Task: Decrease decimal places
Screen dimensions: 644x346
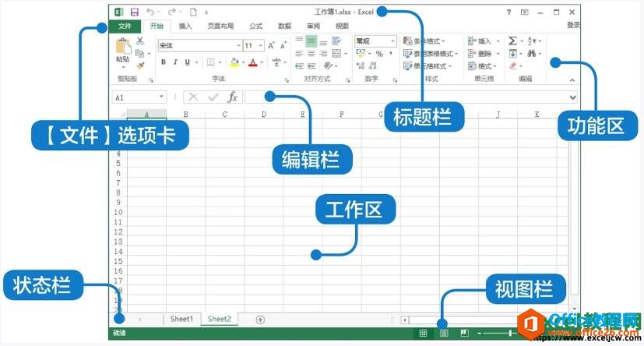Action: pos(373,65)
